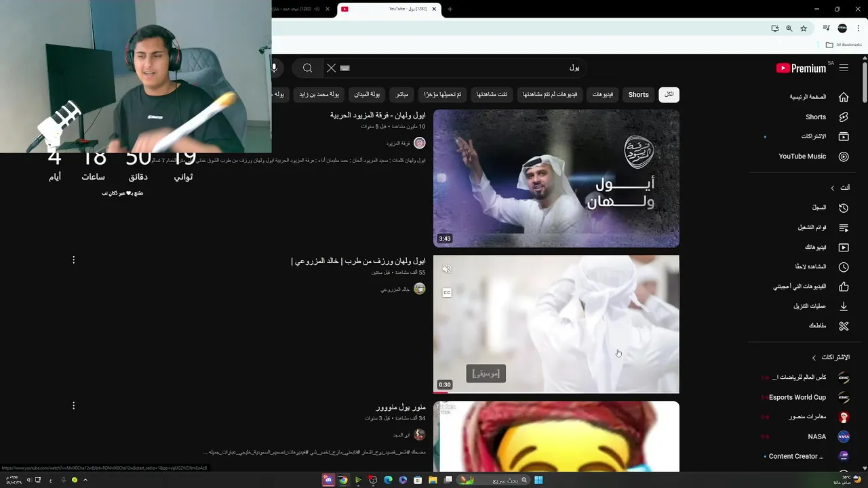Open قوائم التشغيل playlists icon
This screenshot has width=868, height=488.
coord(844,228)
